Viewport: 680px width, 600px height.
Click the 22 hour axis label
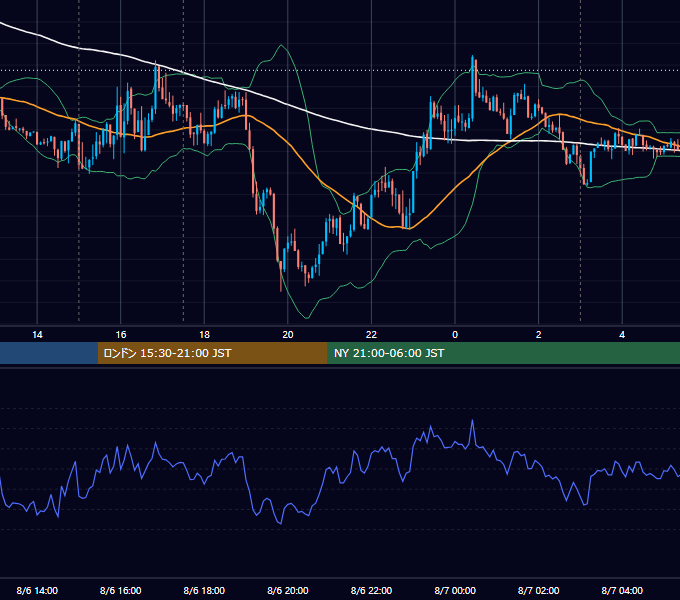371,335
